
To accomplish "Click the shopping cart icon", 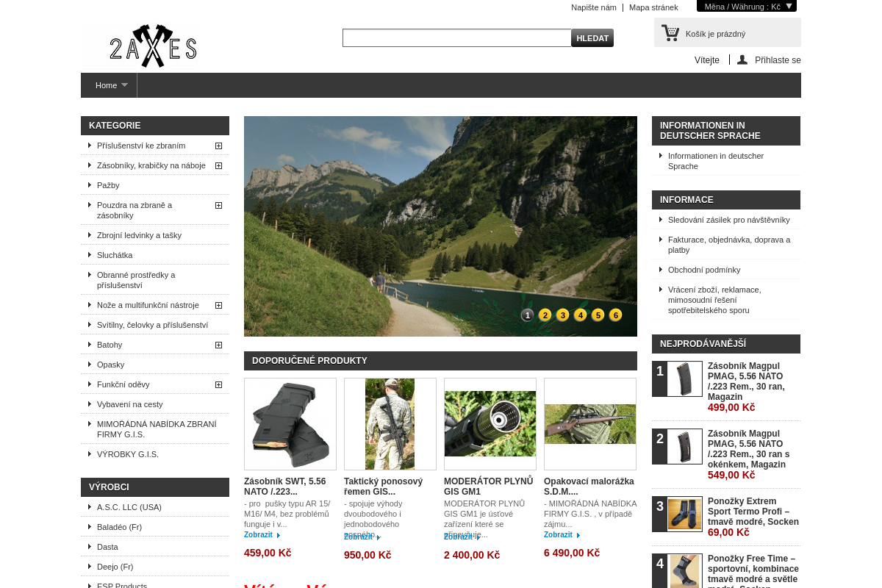I will [x=670, y=32].
